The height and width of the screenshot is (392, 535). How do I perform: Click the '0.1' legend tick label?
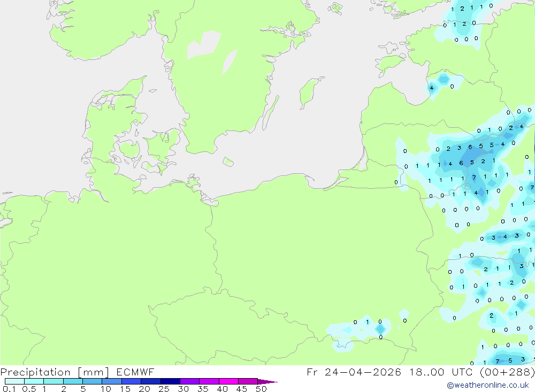(x=9, y=389)
